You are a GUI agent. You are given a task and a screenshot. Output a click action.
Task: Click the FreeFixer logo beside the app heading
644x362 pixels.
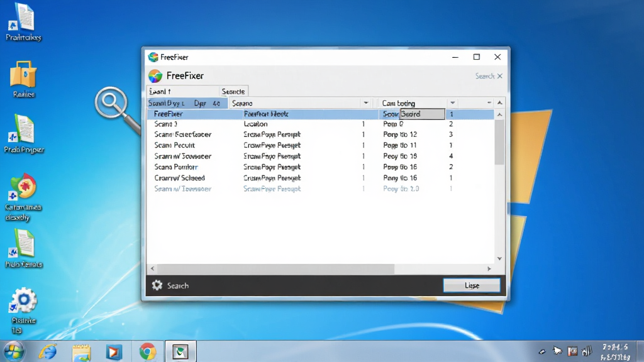[x=155, y=76]
